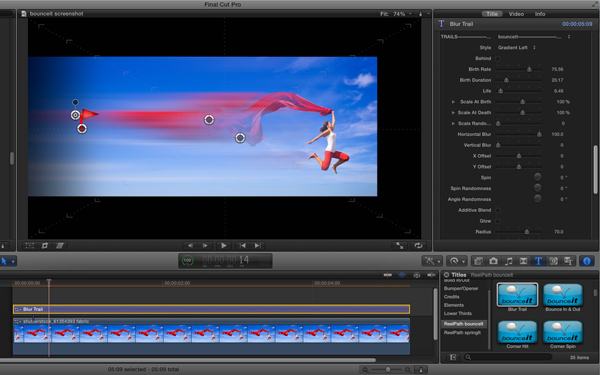Adjust the Radius slider
Viewport: 600px width, 375px height.
(527, 232)
